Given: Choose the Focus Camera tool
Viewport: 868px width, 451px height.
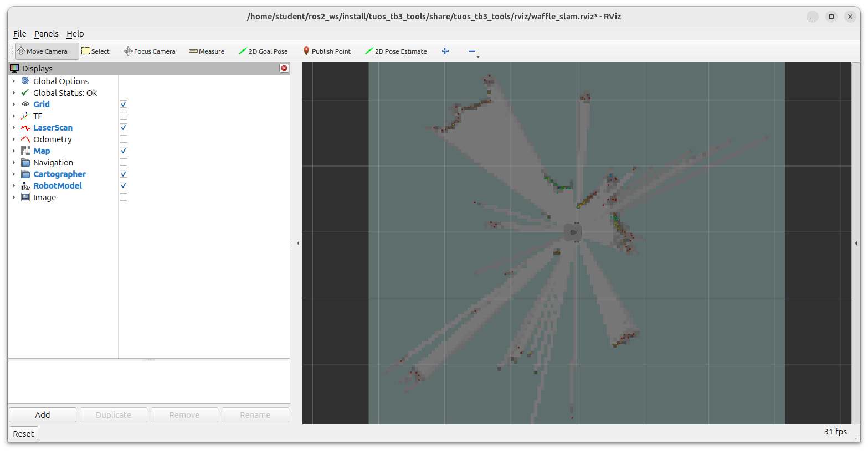Looking at the screenshot, I should 149,51.
